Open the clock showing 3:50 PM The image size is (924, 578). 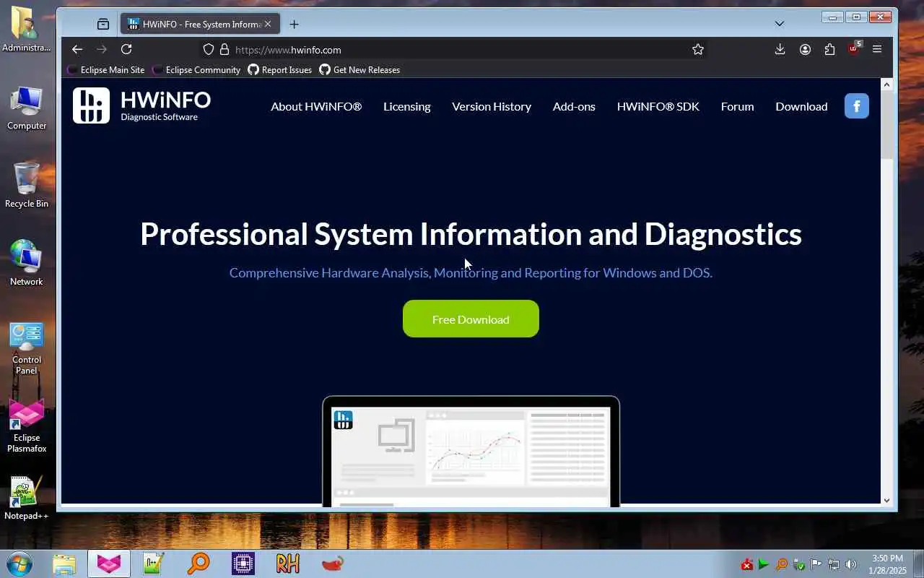(887, 564)
